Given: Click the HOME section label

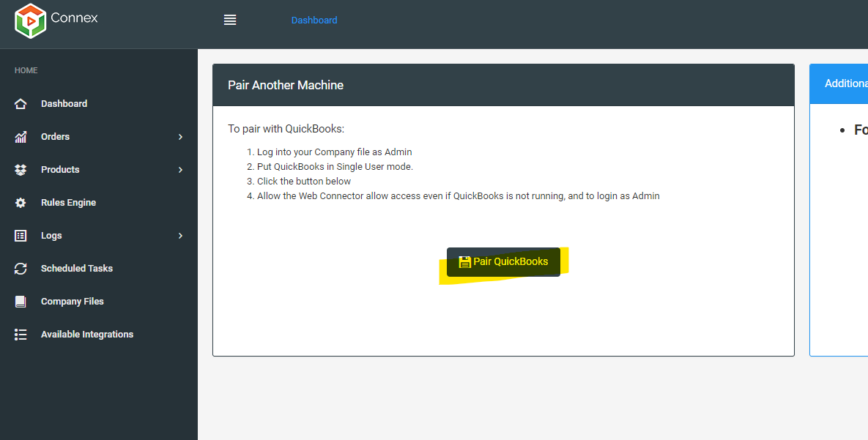Looking at the screenshot, I should pos(26,70).
